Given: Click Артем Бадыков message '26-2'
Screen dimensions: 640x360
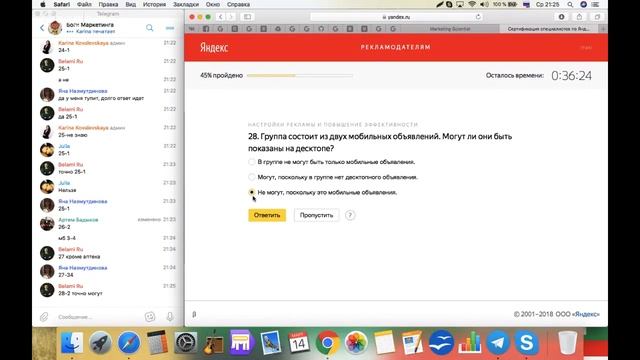Looking at the screenshot, I should (x=64, y=227).
